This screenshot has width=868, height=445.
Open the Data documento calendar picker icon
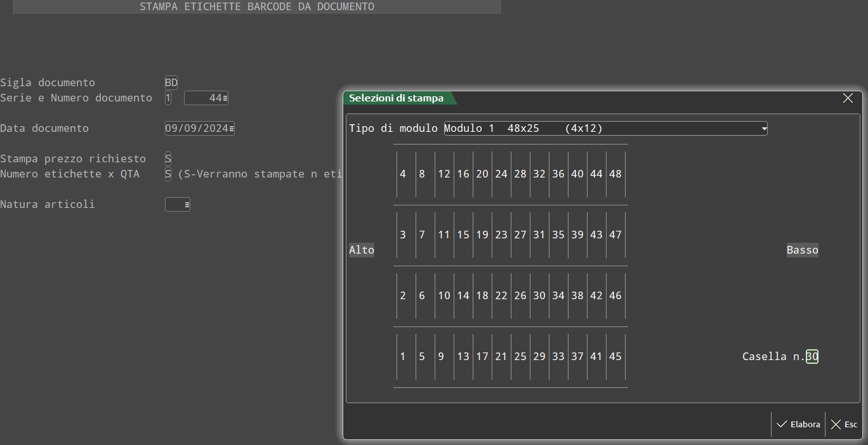[232, 129]
